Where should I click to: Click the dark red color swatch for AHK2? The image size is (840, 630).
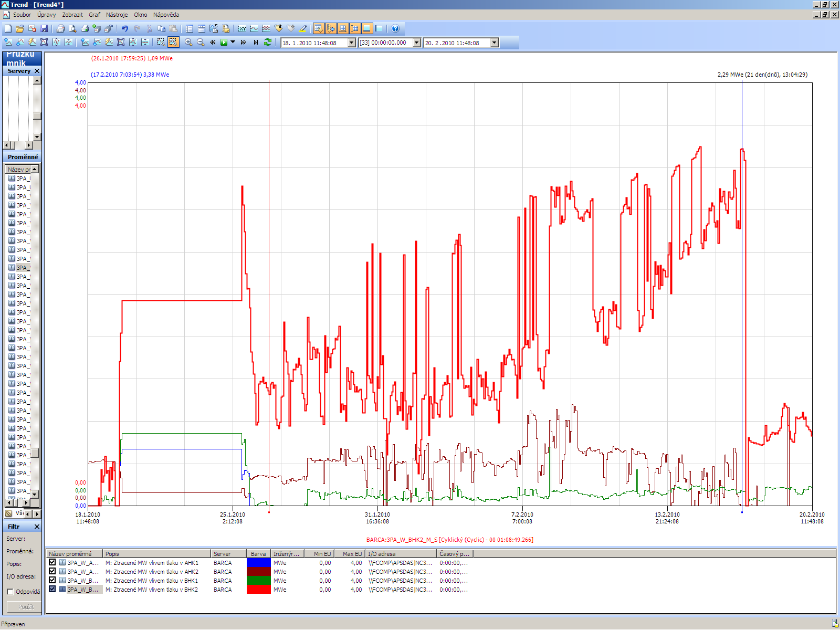(x=258, y=571)
